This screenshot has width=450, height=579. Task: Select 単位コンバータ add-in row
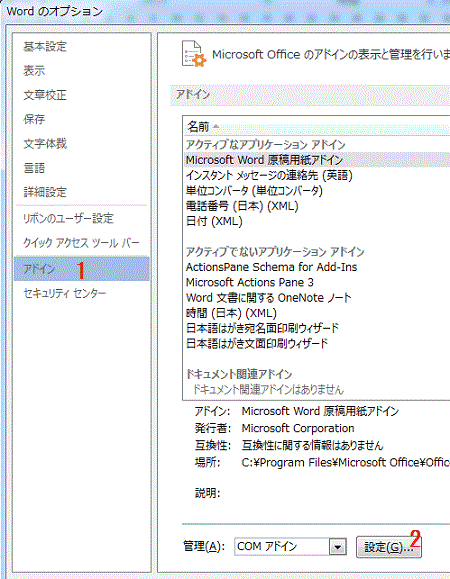pos(254,191)
